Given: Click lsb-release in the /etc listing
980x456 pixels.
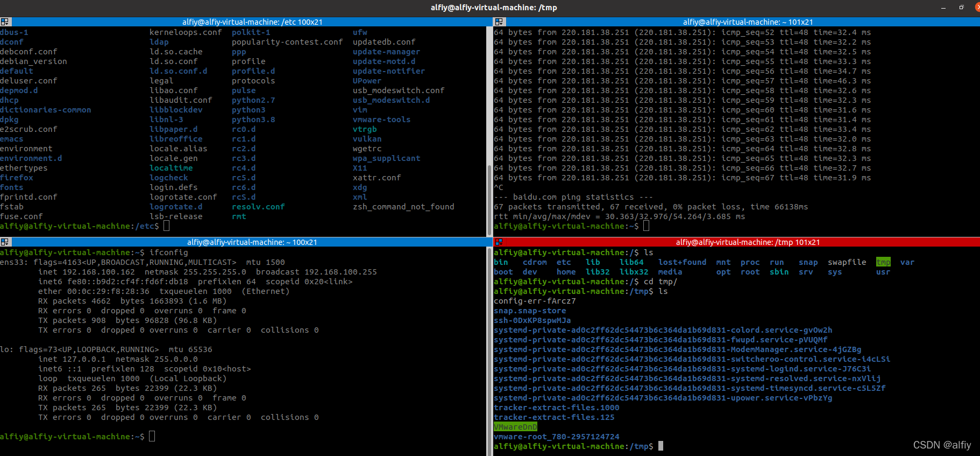Looking at the screenshot, I should [176, 216].
